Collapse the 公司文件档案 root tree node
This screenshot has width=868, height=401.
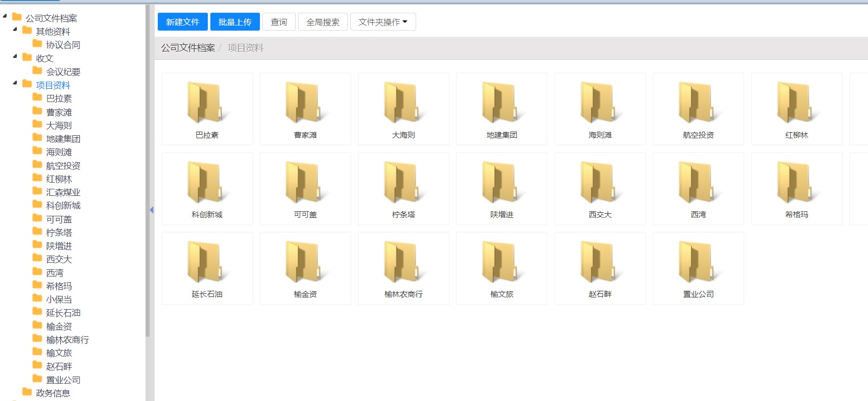coord(5,16)
